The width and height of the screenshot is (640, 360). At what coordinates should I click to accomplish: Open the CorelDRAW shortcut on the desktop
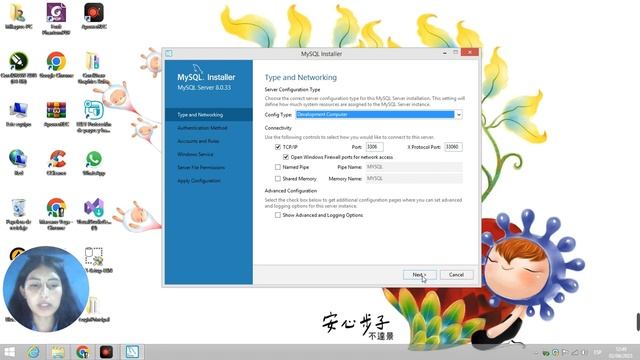(18, 67)
